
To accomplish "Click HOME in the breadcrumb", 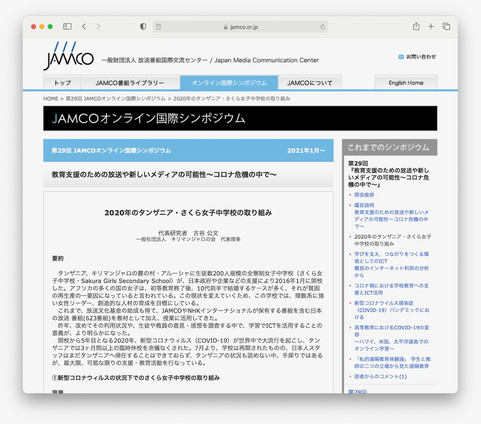I will pos(51,99).
